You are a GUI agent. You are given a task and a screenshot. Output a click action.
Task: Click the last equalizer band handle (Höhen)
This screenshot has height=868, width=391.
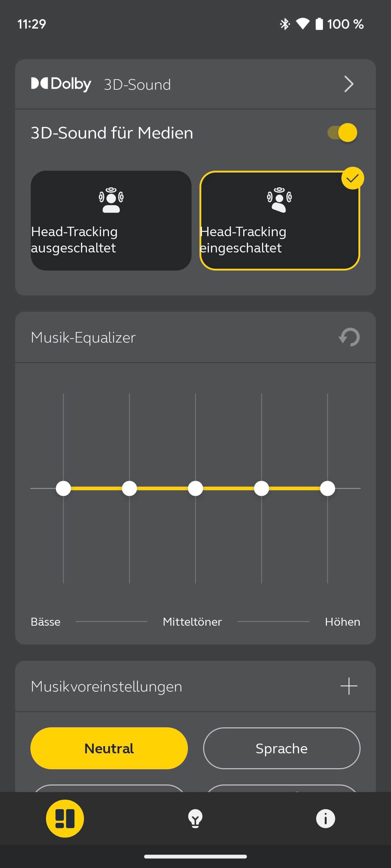point(328,488)
